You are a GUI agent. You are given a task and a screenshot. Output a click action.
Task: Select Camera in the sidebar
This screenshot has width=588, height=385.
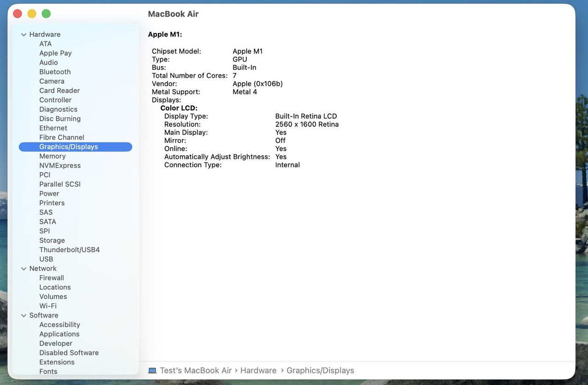point(52,81)
